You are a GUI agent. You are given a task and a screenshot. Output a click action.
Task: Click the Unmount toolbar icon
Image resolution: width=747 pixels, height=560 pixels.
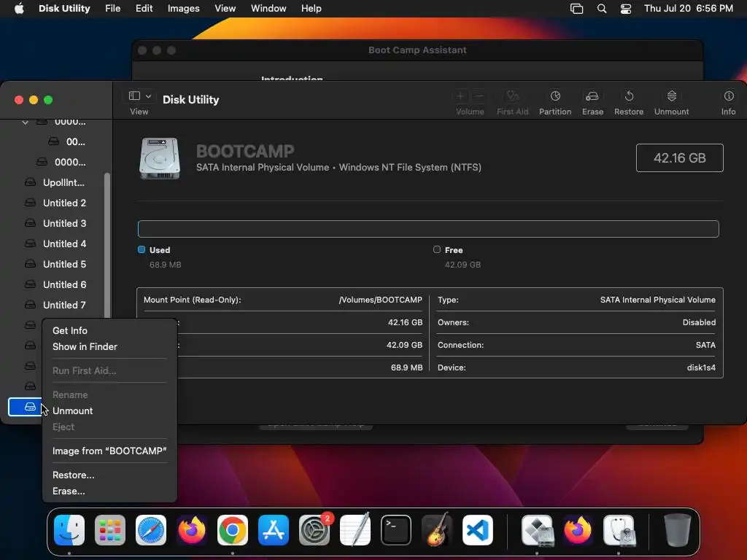671,96
